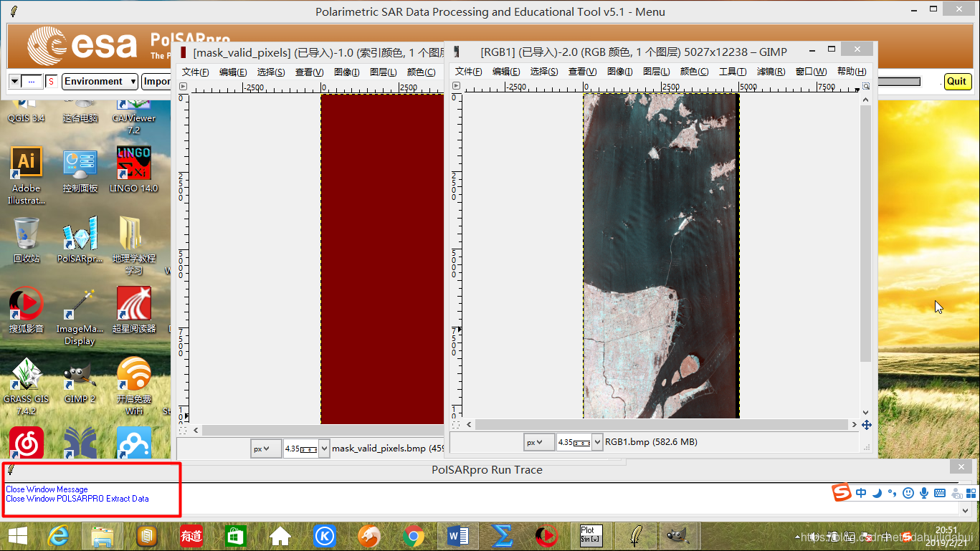Open the Environment dropdown in PolSARpro menu
The image size is (980, 551).
[100, 82]
